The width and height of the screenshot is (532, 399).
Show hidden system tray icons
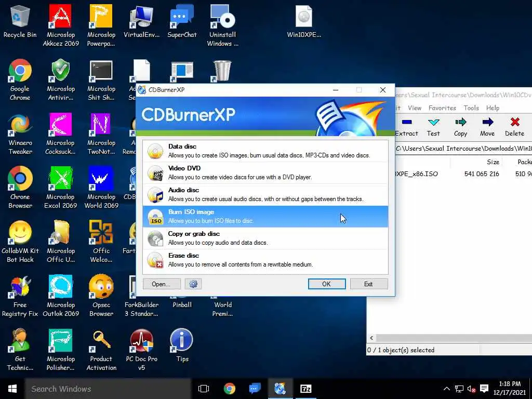[446, 389]
